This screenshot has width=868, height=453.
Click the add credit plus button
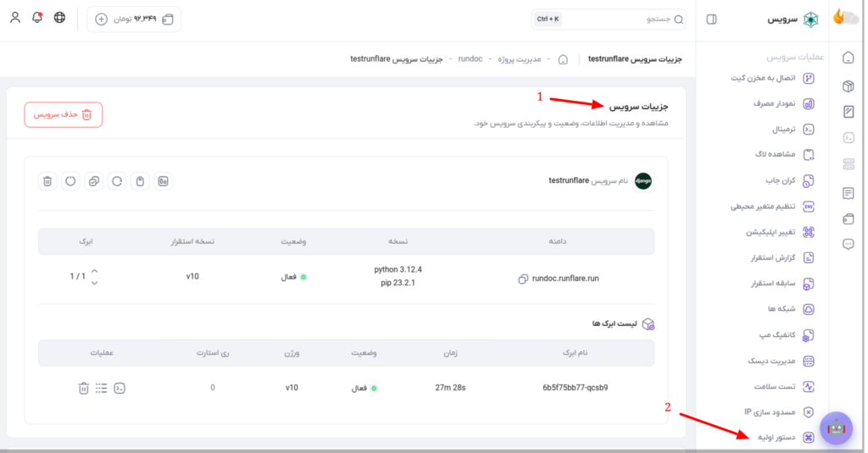click(x=102, y=19)
